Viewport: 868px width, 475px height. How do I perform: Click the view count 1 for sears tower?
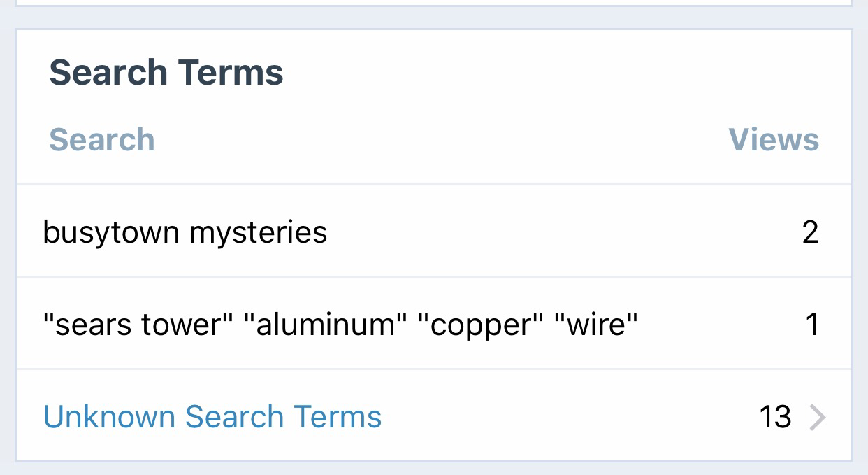pyautogui.click(x=811, y=325)
